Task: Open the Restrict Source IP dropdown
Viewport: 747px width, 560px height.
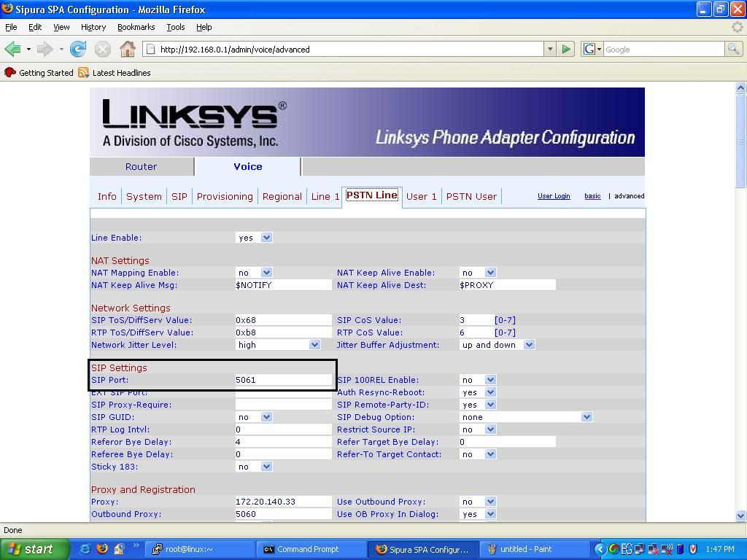Action: tap(479, 429)
